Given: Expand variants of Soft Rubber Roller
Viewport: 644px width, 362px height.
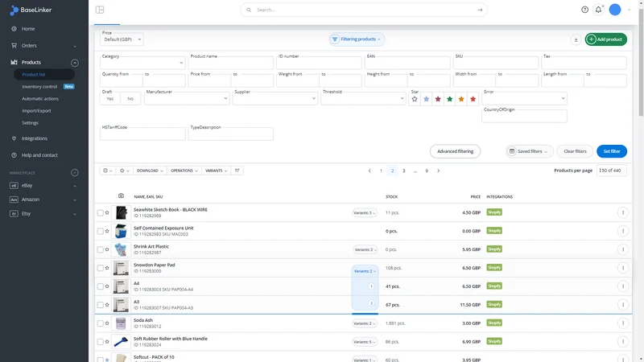Looking at the screenshot, I should [x=365, y=341].
